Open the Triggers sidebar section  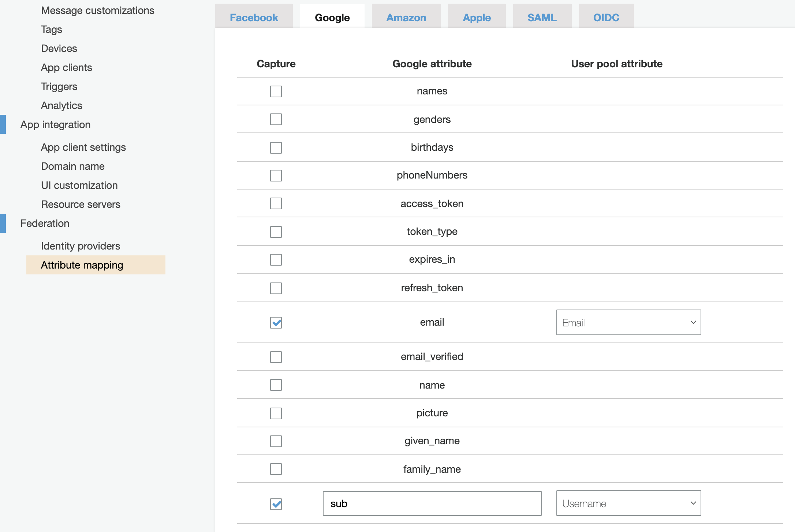59,86
